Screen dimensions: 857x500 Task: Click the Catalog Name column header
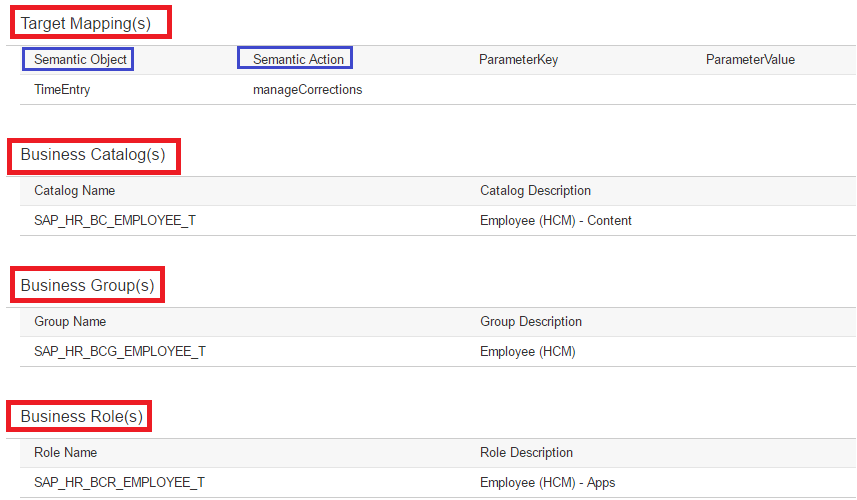point(74,191)
